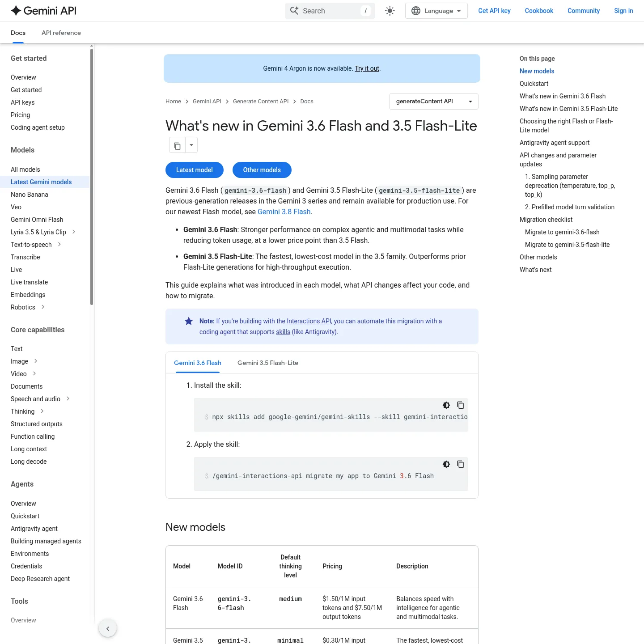644x644 pixels.
Task: Expand the Text-to-speech sidebar section
Action: tap(59, 245)
